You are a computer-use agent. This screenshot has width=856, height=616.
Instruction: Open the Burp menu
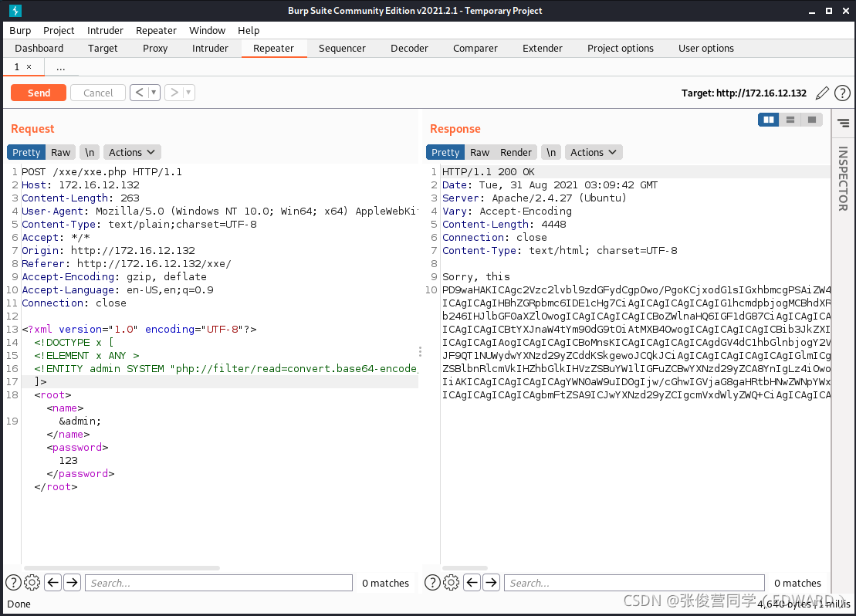coord(20,31)
